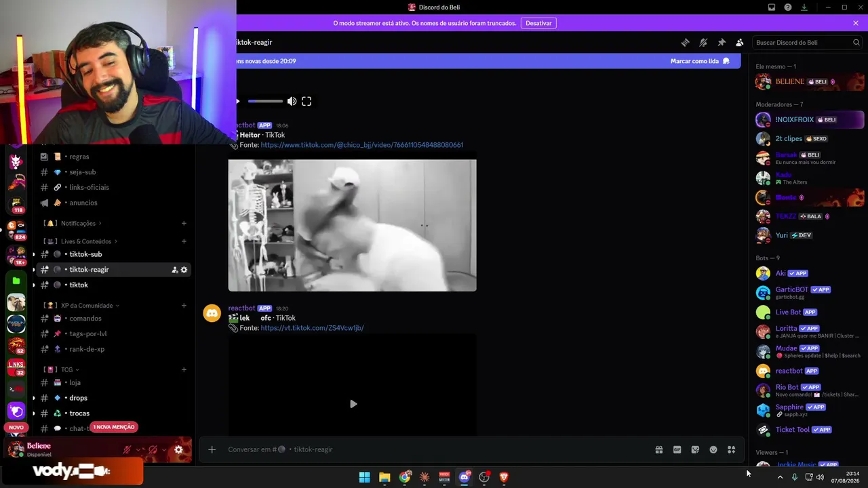Create channel in TCG category
Image resolution: width=868 pixels, height=488 pixels.
pyautogui.click(x=184, y=370)
